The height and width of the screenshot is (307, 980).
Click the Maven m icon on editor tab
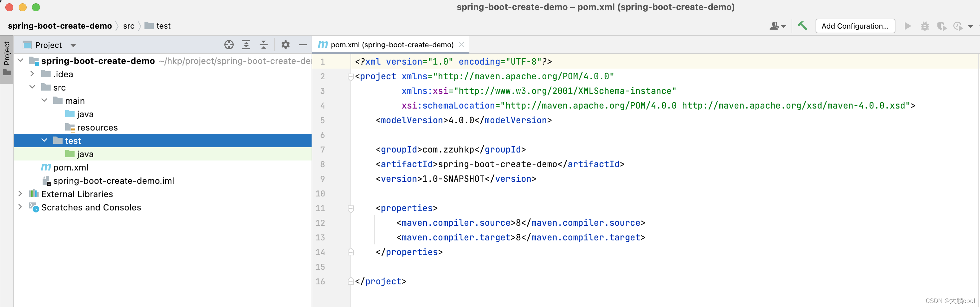323,45
